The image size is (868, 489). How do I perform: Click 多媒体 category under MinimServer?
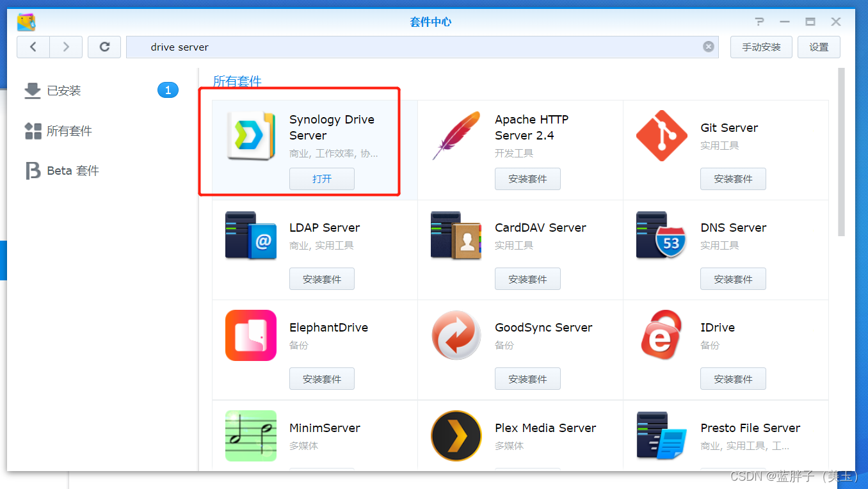point(303,445)
